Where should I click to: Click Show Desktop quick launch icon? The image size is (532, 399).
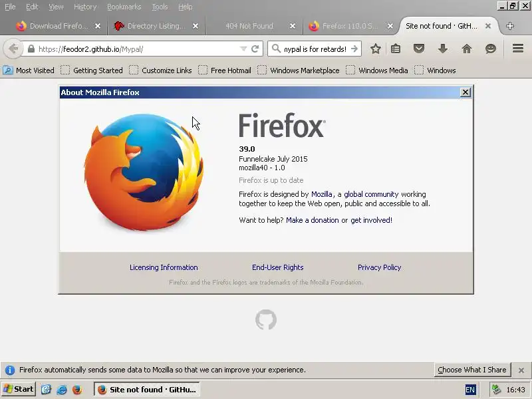(46, 389)
